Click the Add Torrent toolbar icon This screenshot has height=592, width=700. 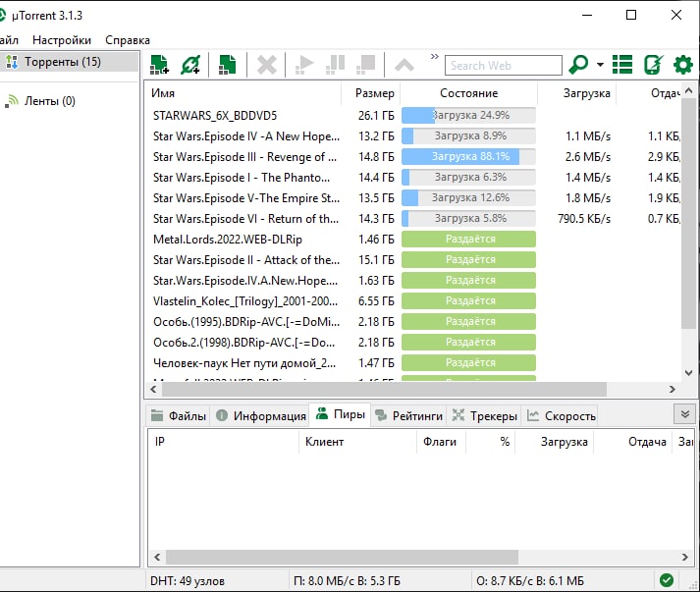pyautogui.click(x=159, y=65)
